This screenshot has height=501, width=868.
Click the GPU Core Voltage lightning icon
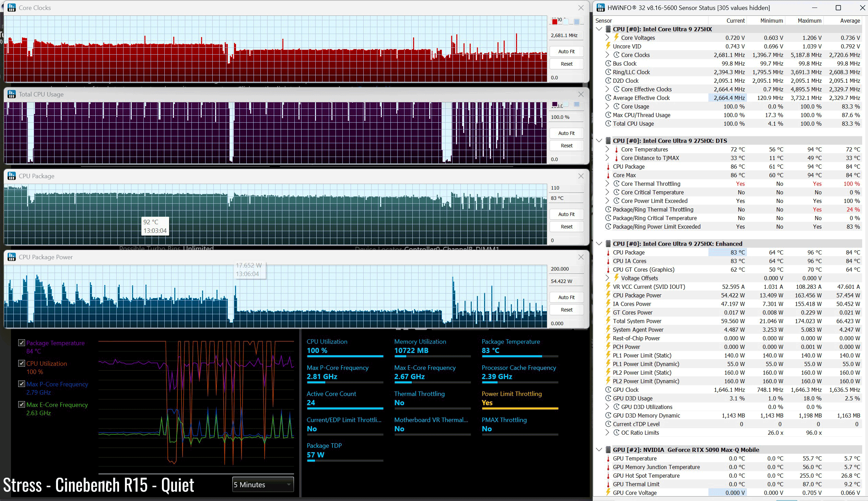tap(608, 493)
